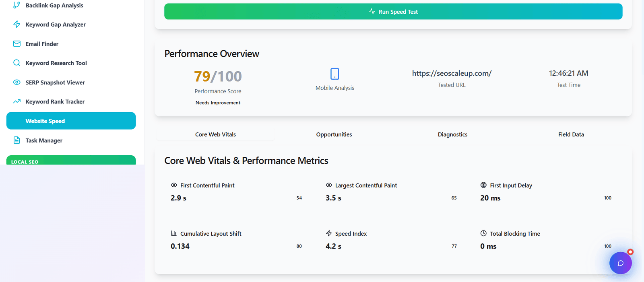Click the test time 12:46:21 AM

(x=568, y=73)
